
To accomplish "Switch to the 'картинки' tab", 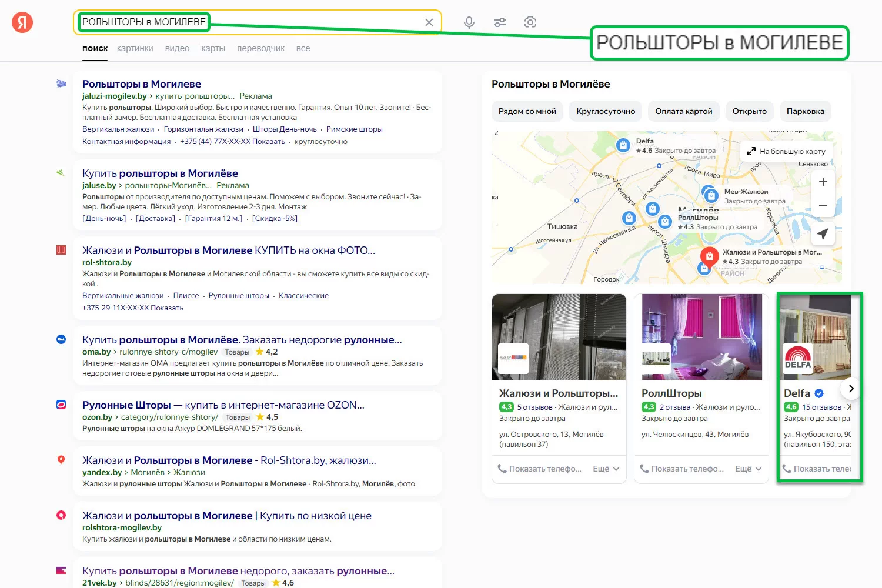I will [135, 48].
